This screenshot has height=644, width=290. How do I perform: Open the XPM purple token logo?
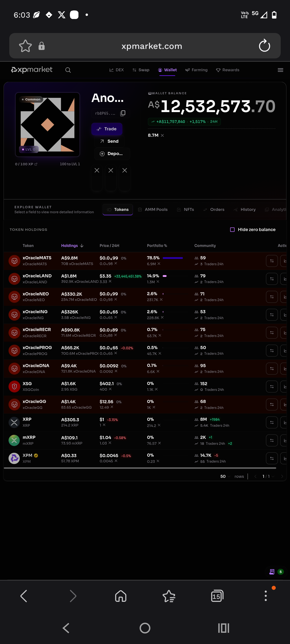[14, 459]
